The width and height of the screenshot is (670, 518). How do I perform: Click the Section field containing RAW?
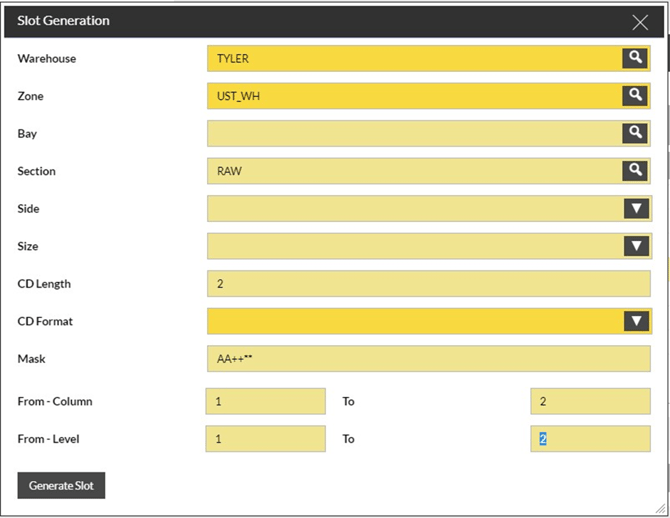tap(414, 171)
